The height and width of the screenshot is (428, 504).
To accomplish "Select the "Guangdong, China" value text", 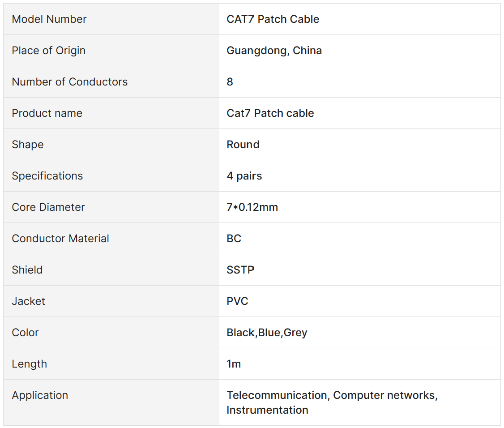I will tap(274, 51).
